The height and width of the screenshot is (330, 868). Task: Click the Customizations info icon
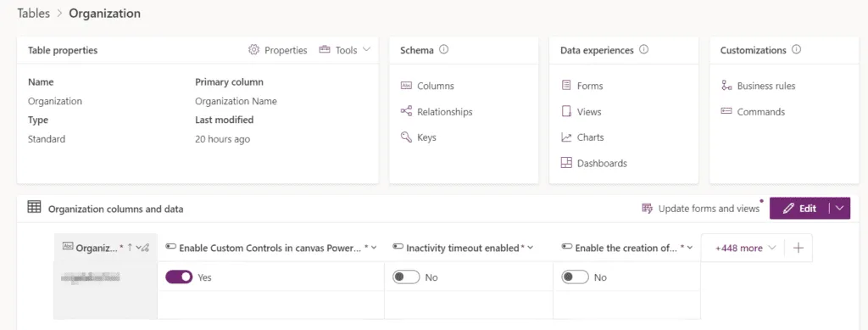(x=797, y=50)
